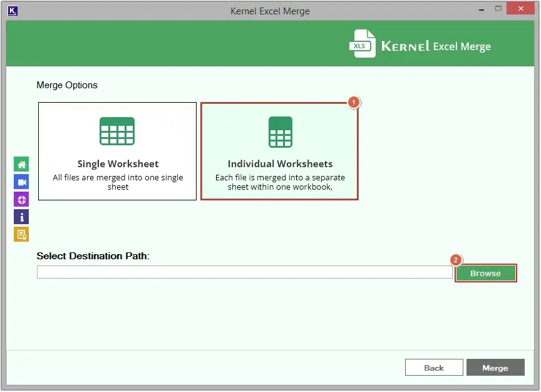This screenshot has height=392, width=541.
Task: Click the red numbered badge 1
Action: point(354,103)
